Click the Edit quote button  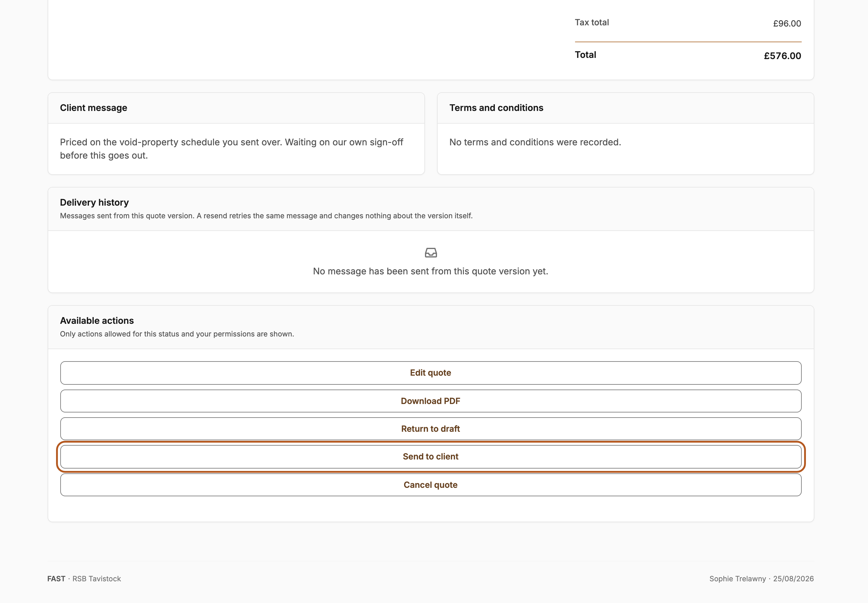[431, 373]
